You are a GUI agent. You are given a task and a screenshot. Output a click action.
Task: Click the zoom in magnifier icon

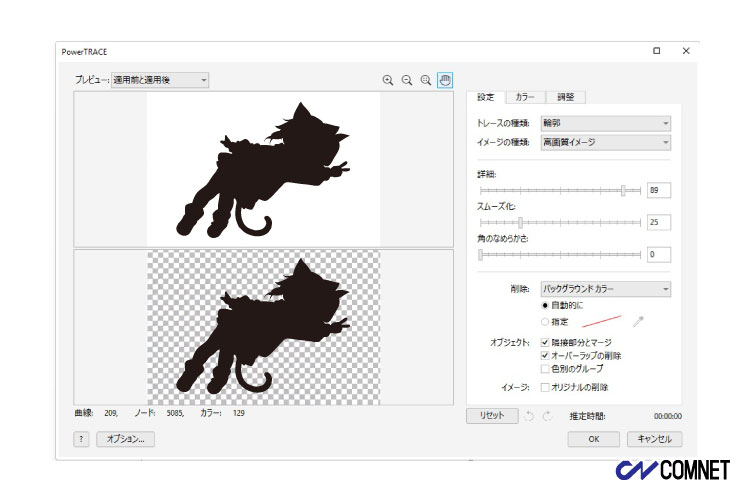[x=388, y=80]
